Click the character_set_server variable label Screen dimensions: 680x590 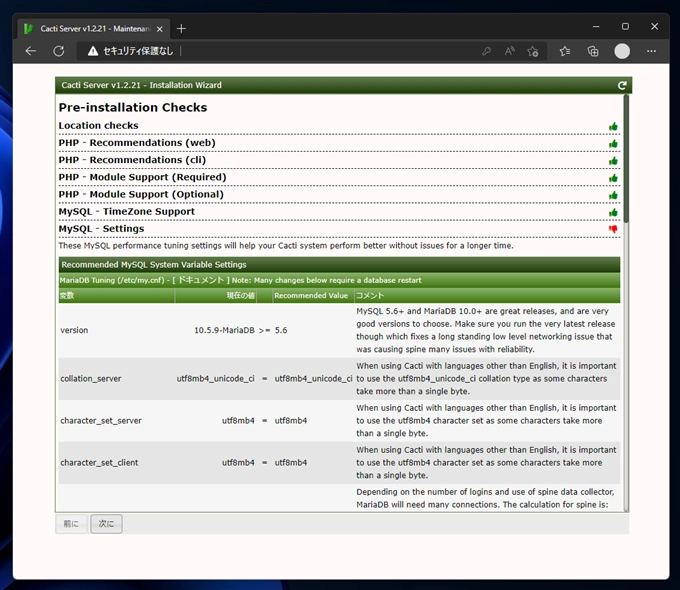[x=101, y=421]
